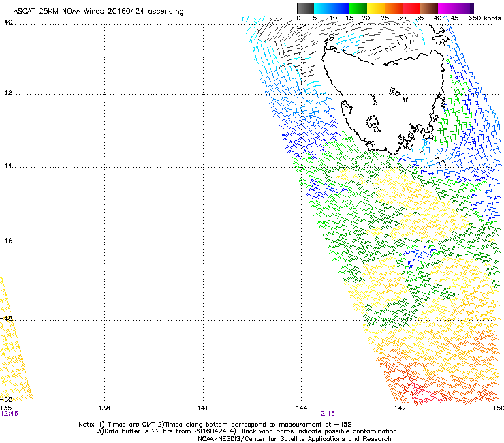Click the purple 12:46 time under longitude 135
Screen dimensions: 504x443
(9, 414)
